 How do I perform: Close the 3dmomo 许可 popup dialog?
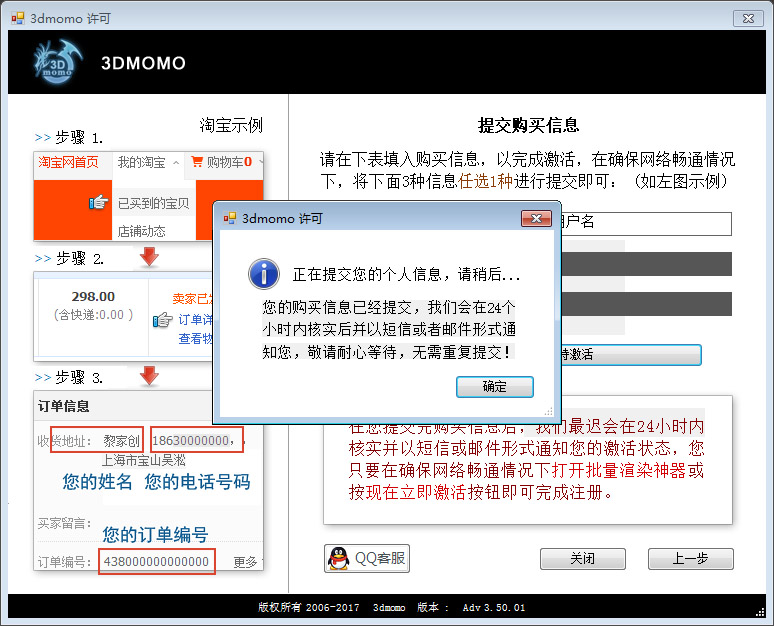tap(536, 219)
